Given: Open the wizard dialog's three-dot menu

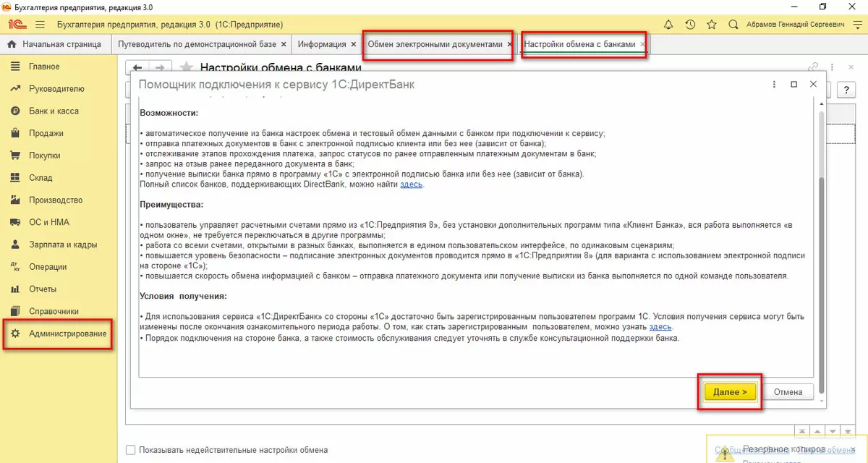Looking at the screenshot, I should [x=775, y=85].
